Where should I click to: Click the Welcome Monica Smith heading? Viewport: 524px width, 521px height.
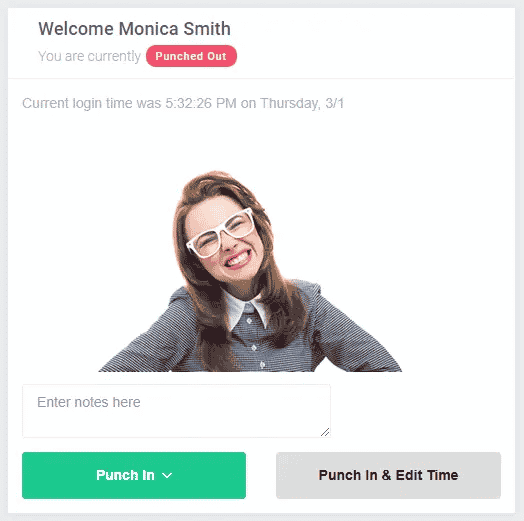click(134, 29)
